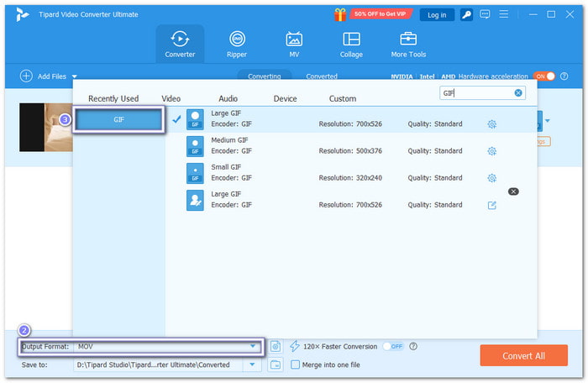Click the custom Large GIF profile icon
Viewport: 588px width, 383px height.
[195, 200]
